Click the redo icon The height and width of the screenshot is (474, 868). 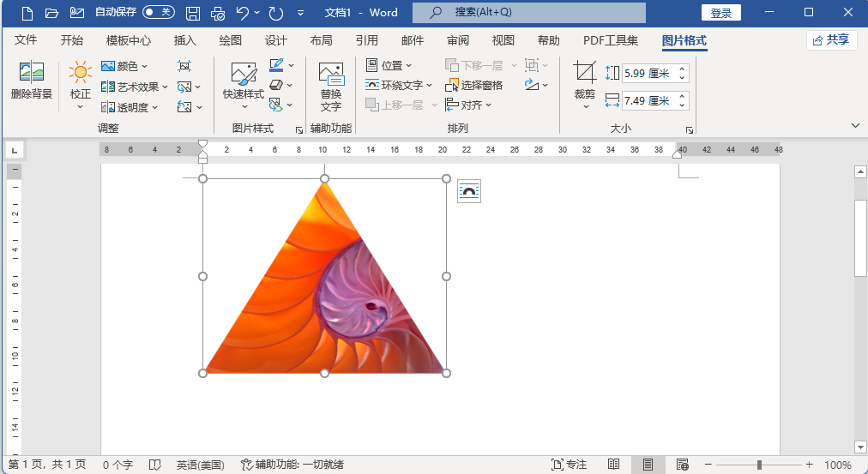click(275, 13)
